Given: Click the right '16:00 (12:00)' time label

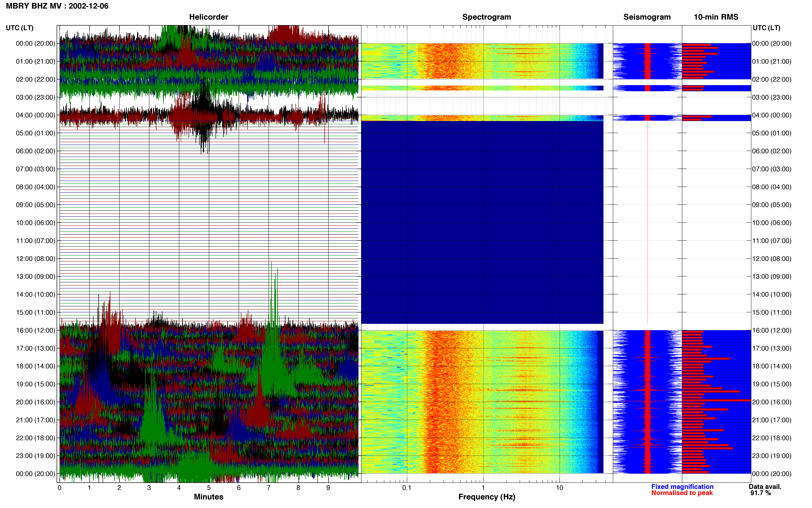Looking at the screenshot, I should point(772,330).
